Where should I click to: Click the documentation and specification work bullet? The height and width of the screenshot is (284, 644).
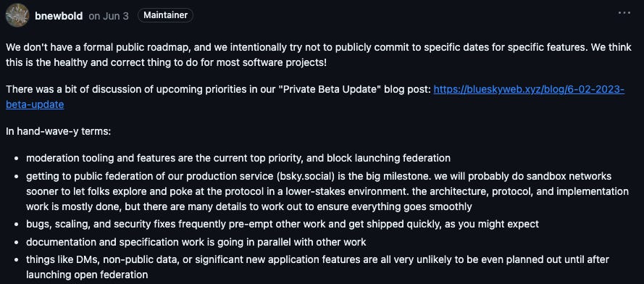pos(196,242)
